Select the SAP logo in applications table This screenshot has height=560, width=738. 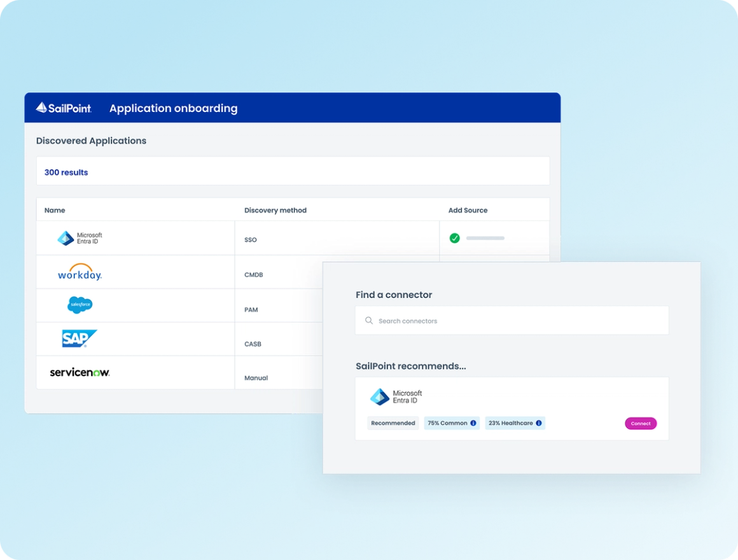79,339
